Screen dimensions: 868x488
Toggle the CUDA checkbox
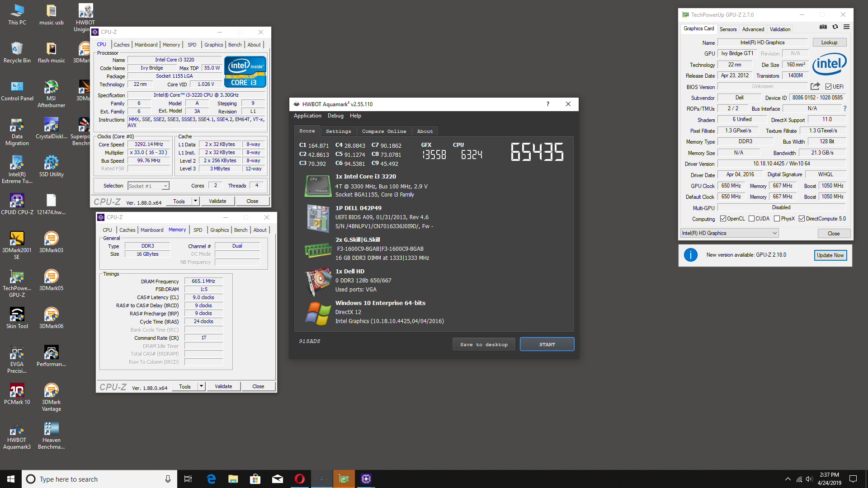pos(751,219)
